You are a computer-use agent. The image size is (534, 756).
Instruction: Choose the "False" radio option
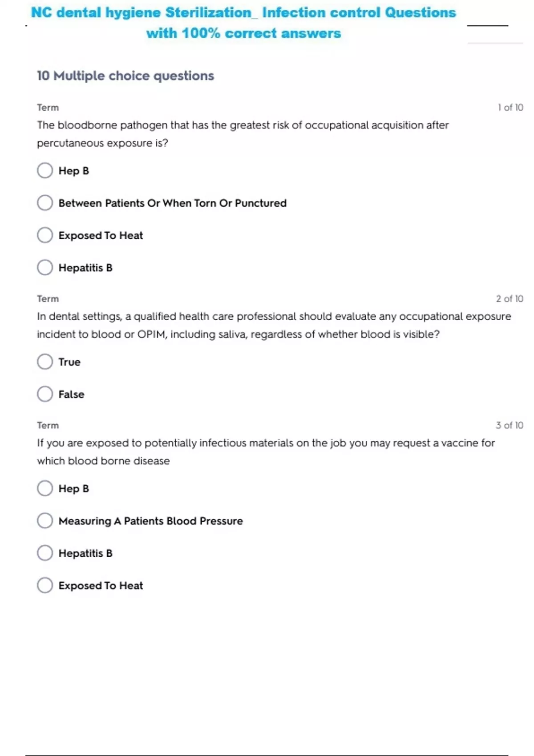45,394
